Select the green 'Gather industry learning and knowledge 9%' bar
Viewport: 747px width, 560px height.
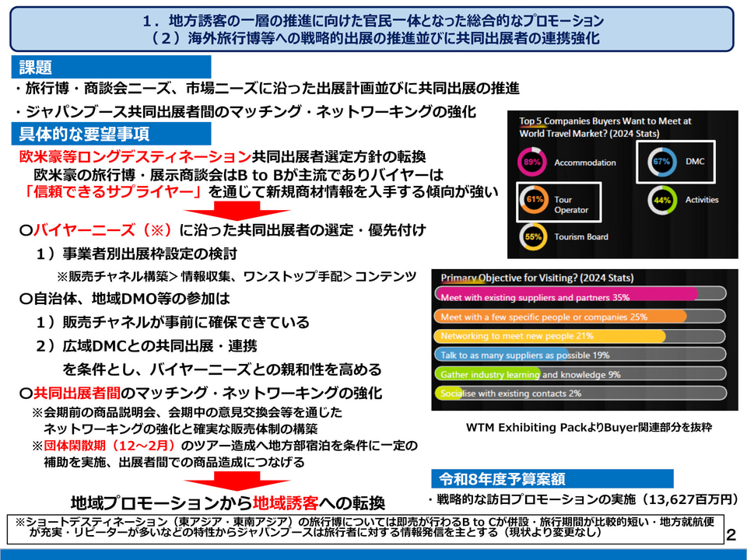[x=580, y=374]
